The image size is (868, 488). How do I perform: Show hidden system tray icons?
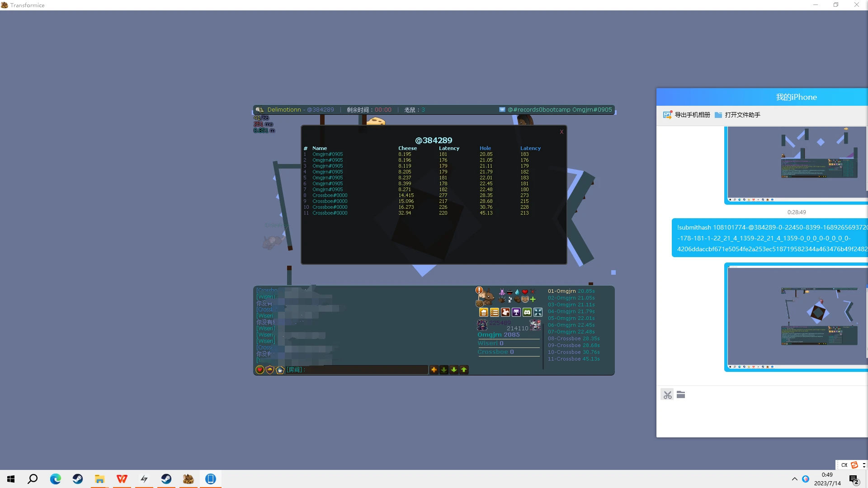(x=794, y=479)
